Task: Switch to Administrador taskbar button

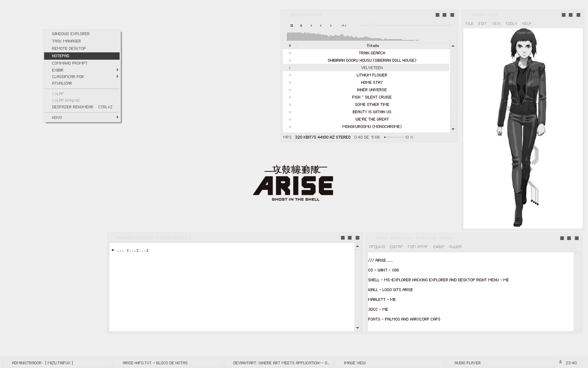Action: click(x=58, y=363)
